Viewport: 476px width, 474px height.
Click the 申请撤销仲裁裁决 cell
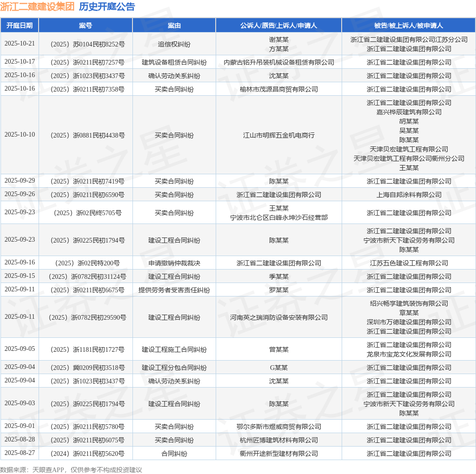pos(174,263)
